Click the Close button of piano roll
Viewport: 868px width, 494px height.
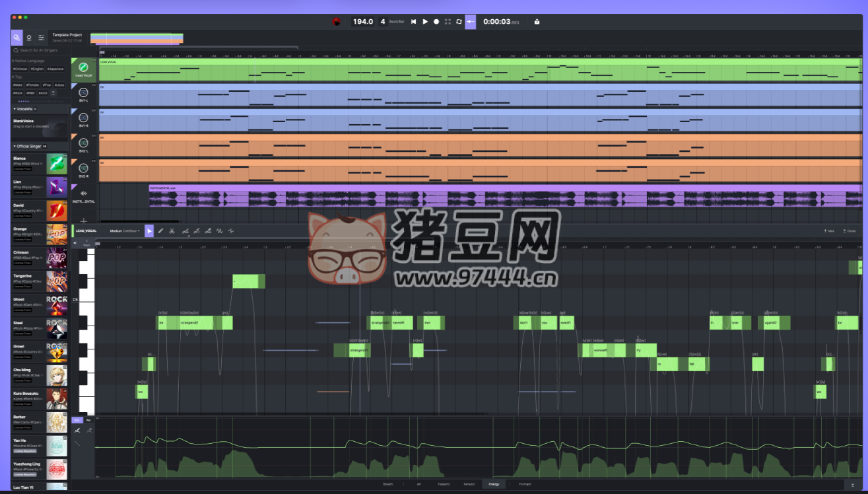click(x=849, y=231)
